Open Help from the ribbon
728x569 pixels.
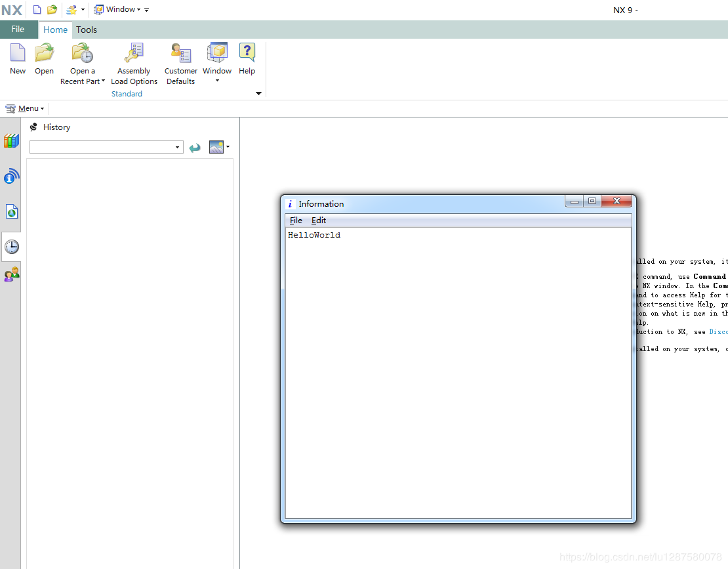[x=247, y=53]
